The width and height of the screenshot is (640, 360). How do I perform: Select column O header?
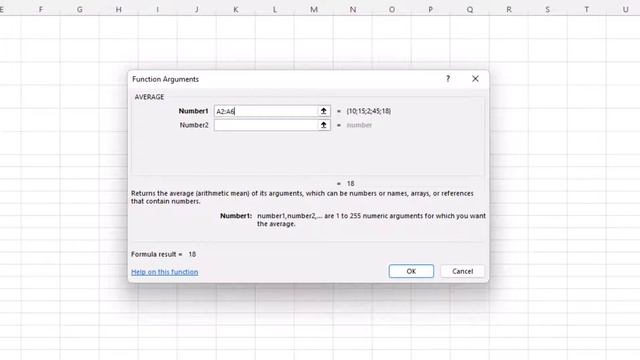click(x=392, y=9)
